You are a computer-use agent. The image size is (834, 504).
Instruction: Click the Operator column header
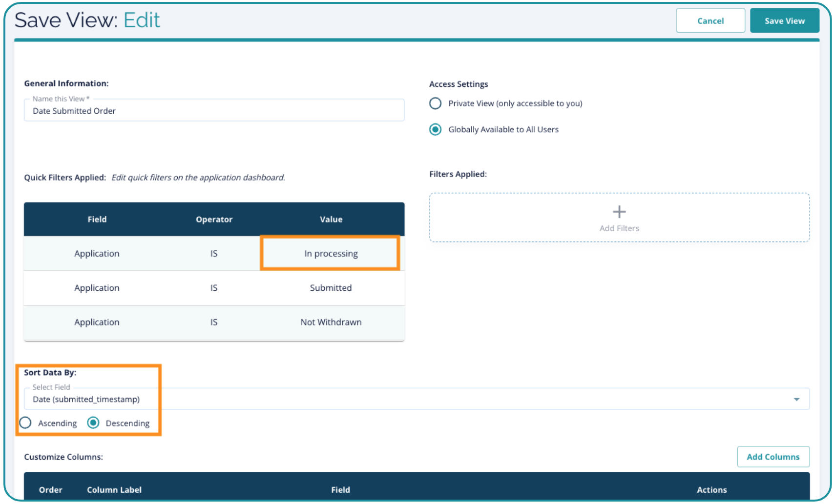click(214, 220)
